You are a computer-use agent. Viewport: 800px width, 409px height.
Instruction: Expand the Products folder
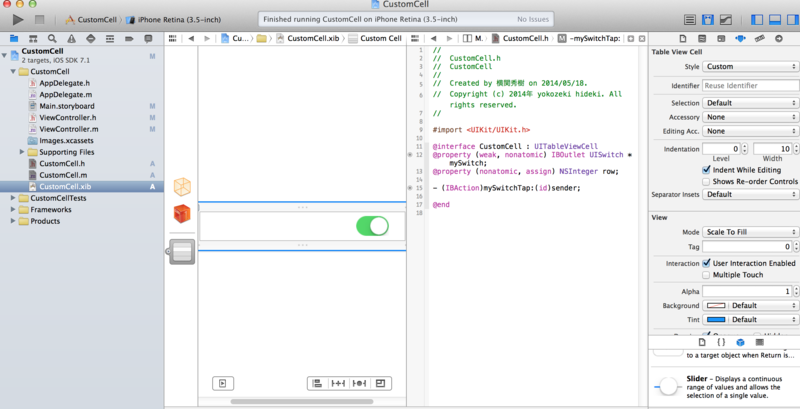(x=13, y=221)
